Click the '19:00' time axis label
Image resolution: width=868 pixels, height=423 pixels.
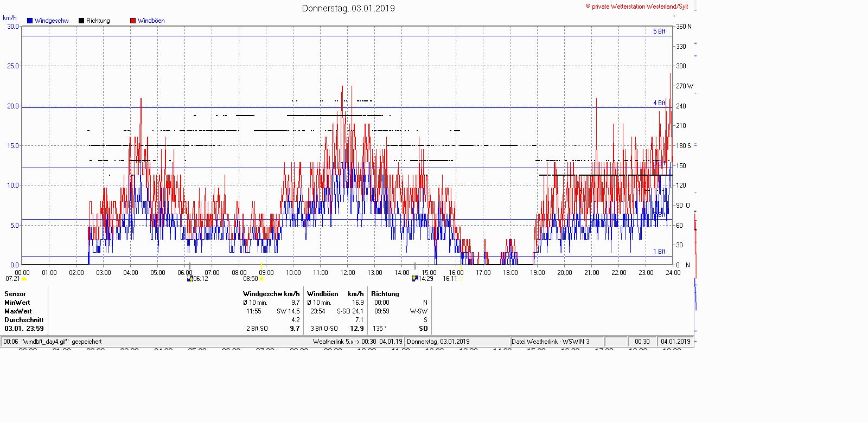[538, 273]
